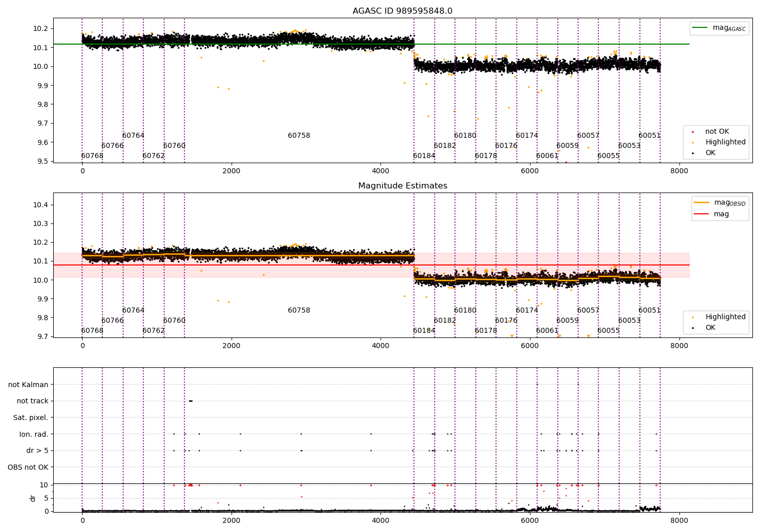Click obsid label 60768 in AGASC ID plot
Image resolution: width=760 pixels, height=532 pixels.
pyautogui.click(x=92, y=156)
